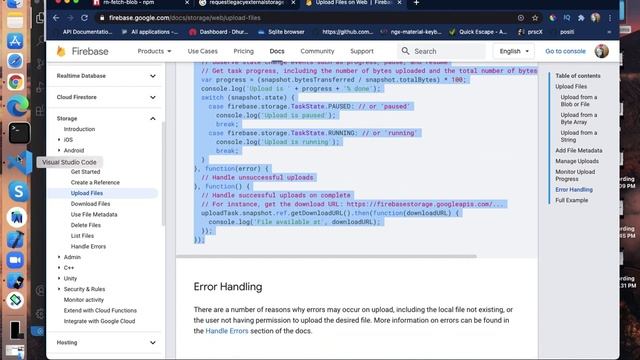This screenshot has width=640, height=360.
Task: Open Use File Metadata in the sidebar
Action: tap(94, 214)
